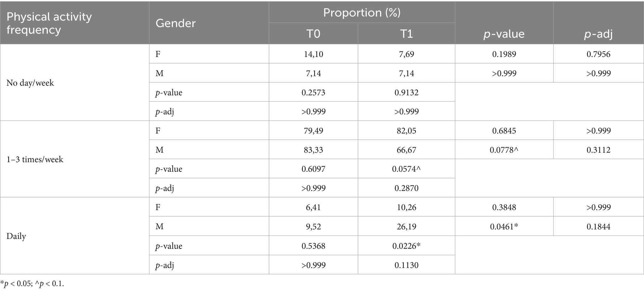This screenshot has height=291, width=644.
Task: Click the cell showing 14,10
Action: click(313, 54)
